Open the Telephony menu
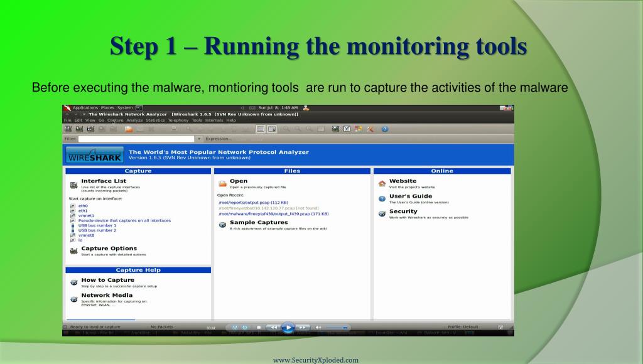 click(178, 120)
